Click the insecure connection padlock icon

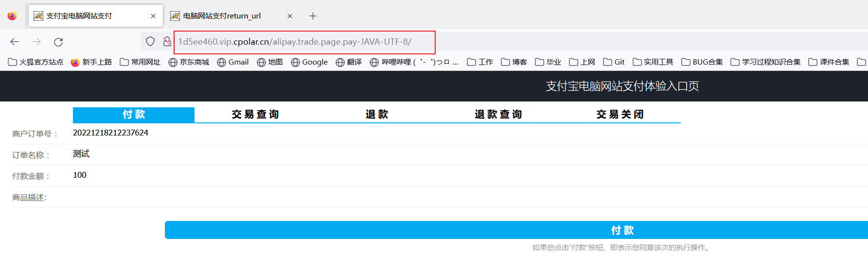167,42
